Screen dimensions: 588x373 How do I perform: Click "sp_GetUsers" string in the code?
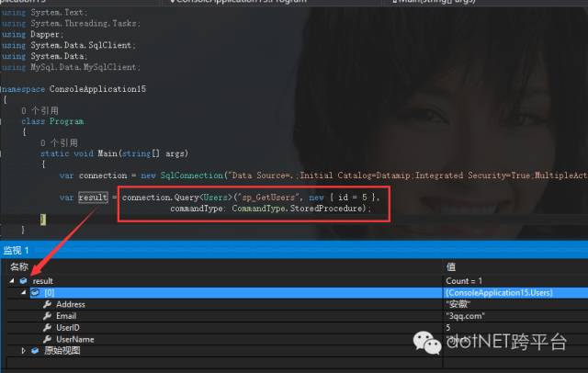[269, 198]
